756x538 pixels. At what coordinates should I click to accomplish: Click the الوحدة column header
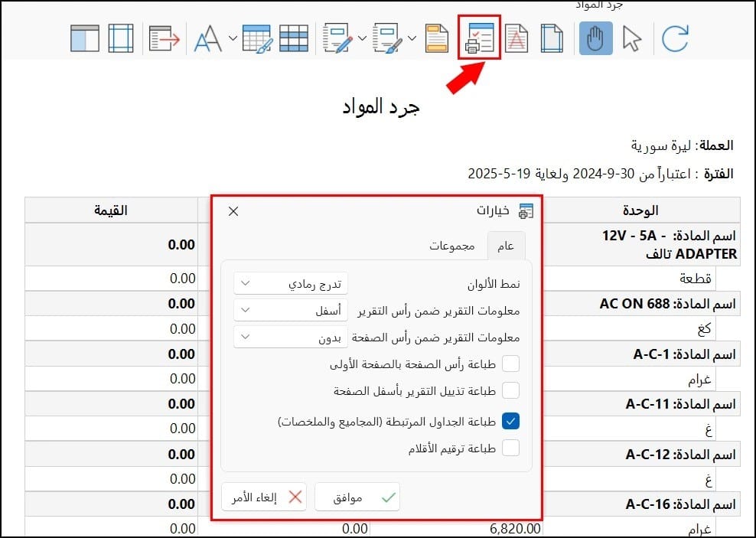(x=640, y=210)
